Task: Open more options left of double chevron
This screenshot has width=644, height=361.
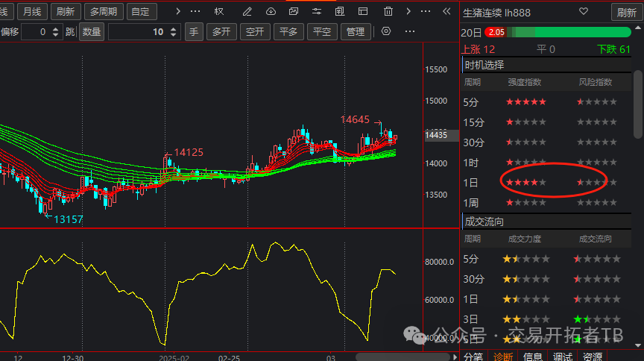Action: click(x=426, y=11)
